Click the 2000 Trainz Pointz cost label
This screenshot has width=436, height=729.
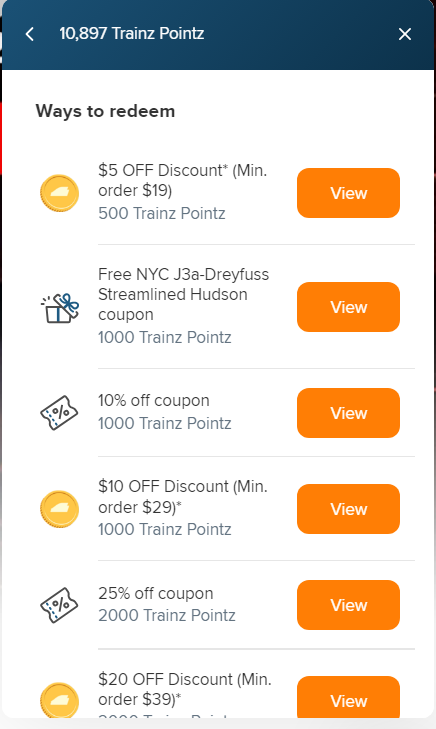[x=167, y=615]
